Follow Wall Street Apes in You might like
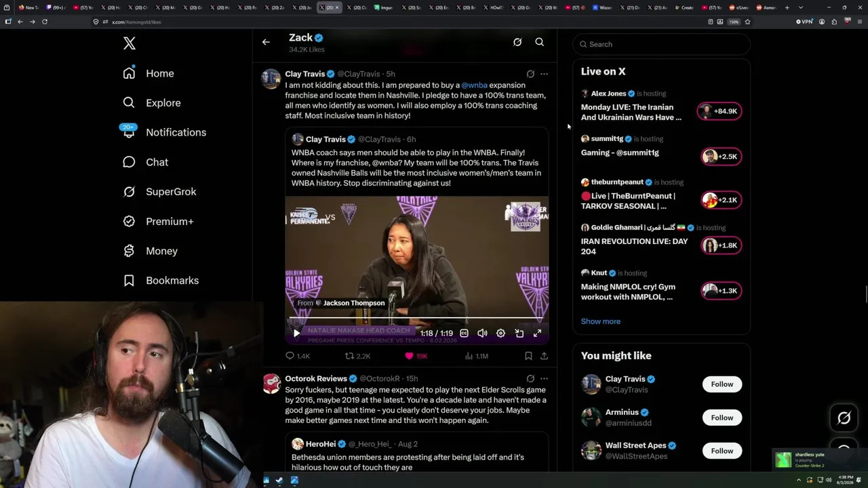The image size is (868, 488). (x=722, y=451)
